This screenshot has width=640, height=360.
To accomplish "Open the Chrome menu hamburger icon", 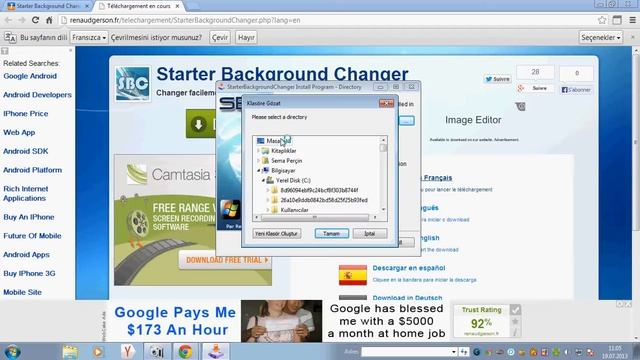I will 632,20.
